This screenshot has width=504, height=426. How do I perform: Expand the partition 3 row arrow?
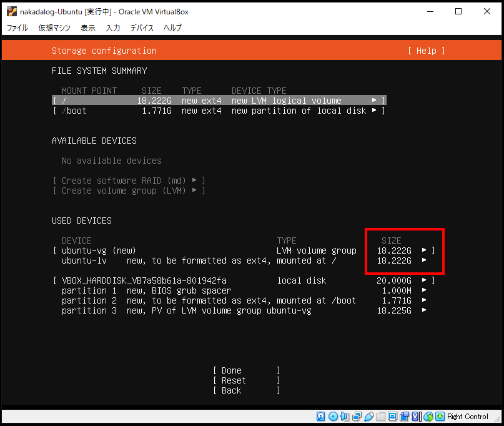(x=425, y=310)
